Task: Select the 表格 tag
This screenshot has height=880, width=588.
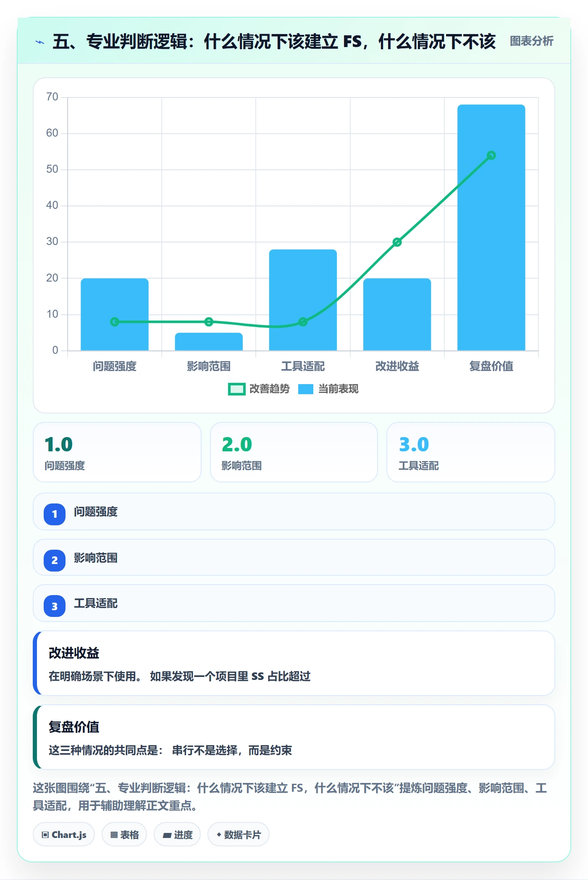Action: pos(124,835)
